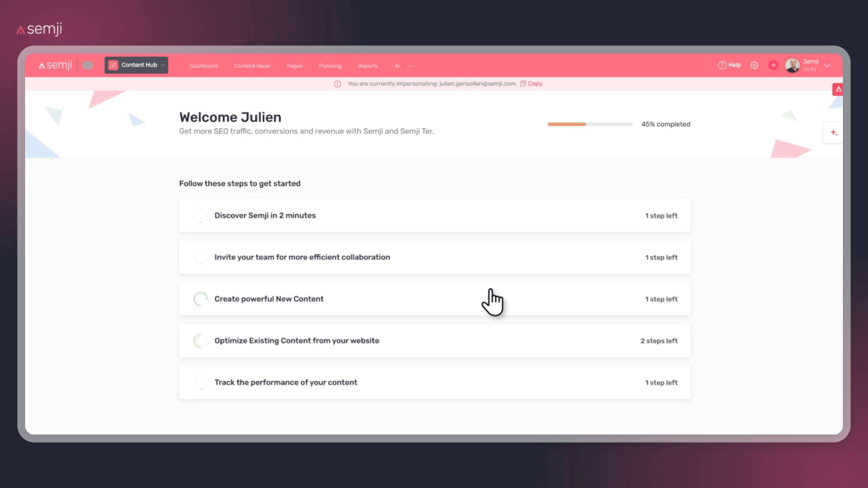Click the Content Hub pencil icon

click(x=113, y=65)
